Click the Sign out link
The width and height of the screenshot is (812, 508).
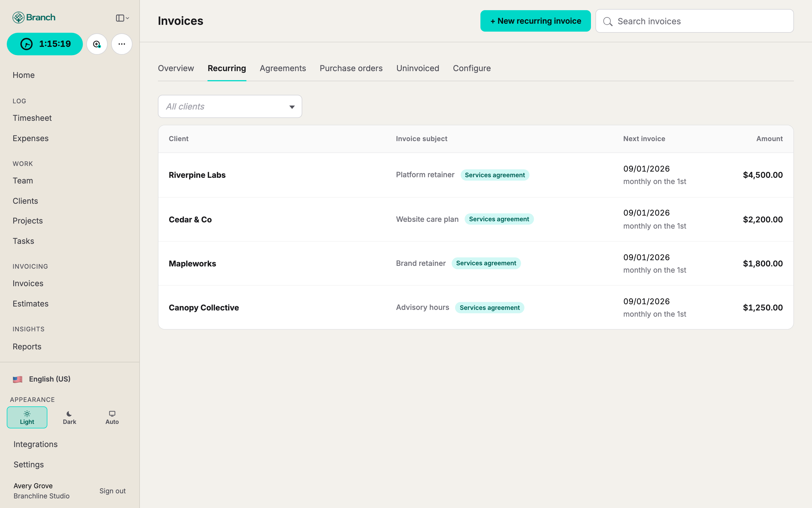(112, 491)
